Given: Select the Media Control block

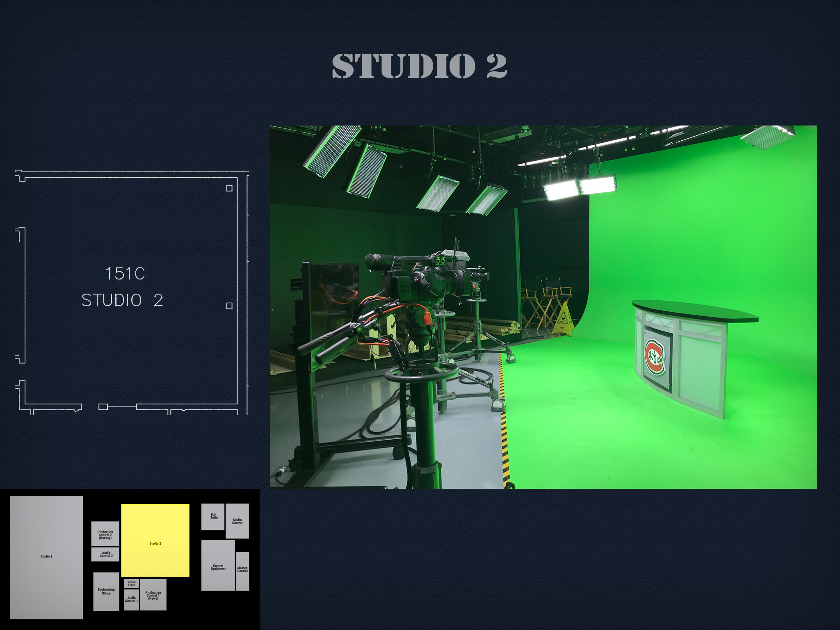Looking at the screenshot, I should coord(237,521).
